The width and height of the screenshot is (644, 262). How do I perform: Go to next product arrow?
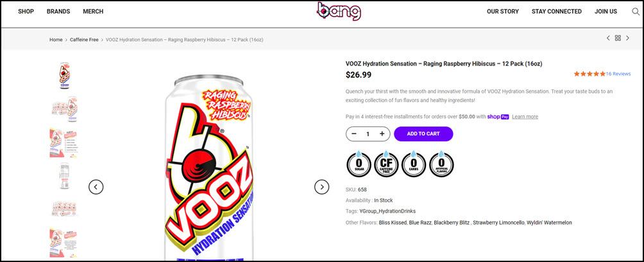click(627, 39)
